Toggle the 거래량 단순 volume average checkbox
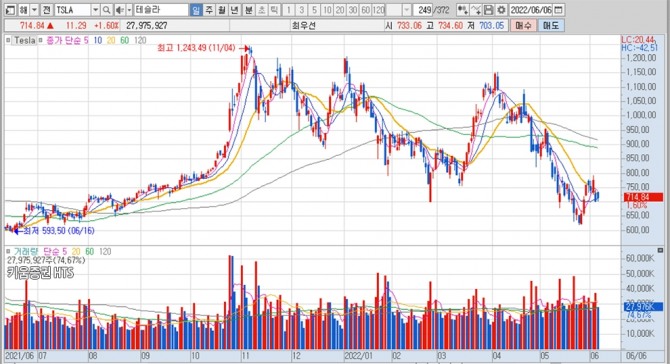The width and height of the screenshot is (670, 364). [8, 251]
